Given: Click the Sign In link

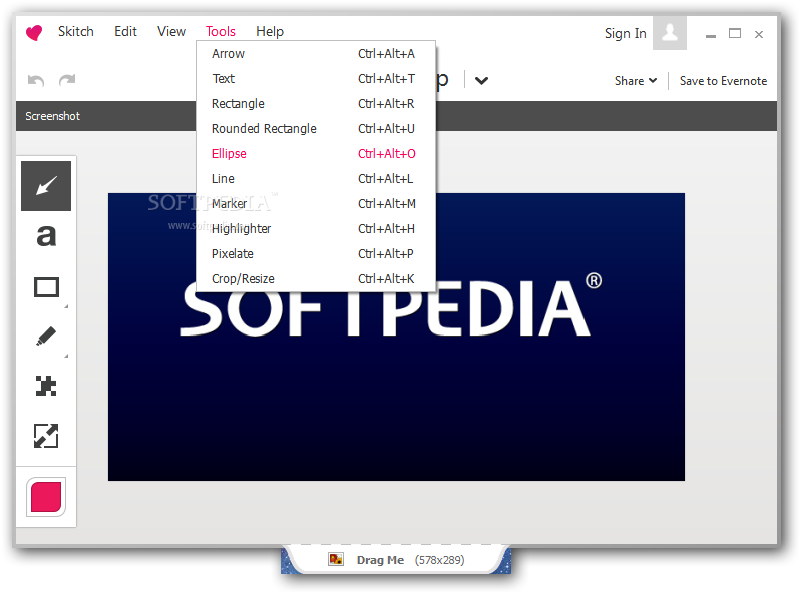Looking at the screenshot, I should click(625, 33).
